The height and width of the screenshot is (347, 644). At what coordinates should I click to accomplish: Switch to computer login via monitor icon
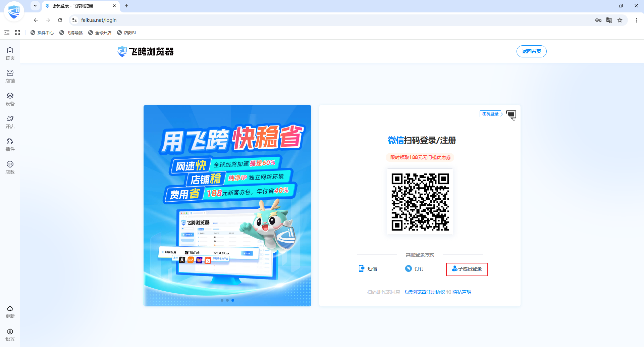[511, 115]
